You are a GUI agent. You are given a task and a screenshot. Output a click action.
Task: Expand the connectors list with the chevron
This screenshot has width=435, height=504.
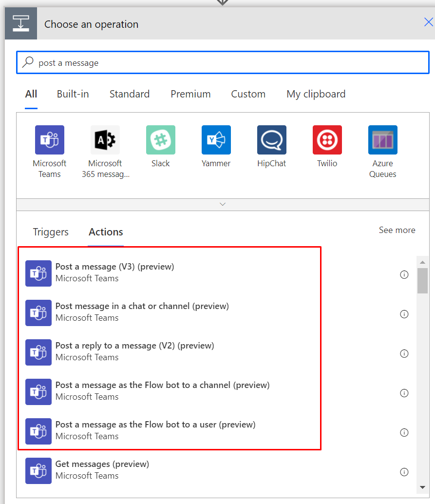pyautogui.click(x=223, y=204)
